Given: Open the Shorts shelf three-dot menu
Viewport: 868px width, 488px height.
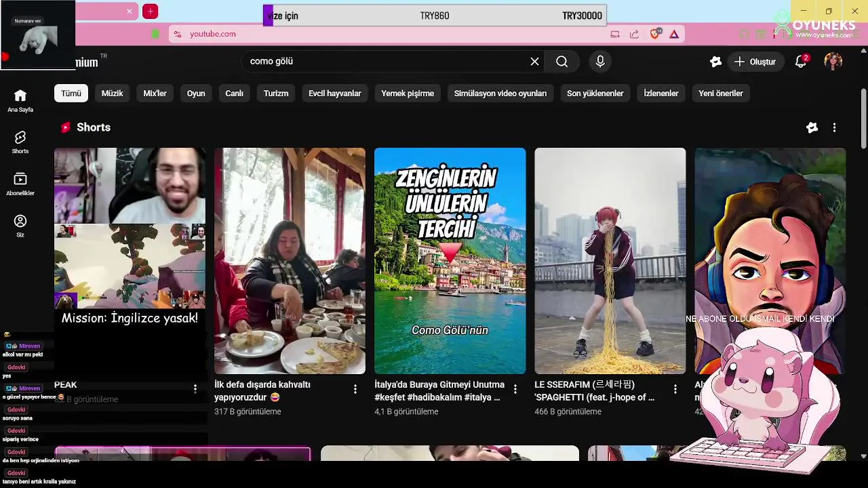Looking at the screenshot, I should (834, 127).
